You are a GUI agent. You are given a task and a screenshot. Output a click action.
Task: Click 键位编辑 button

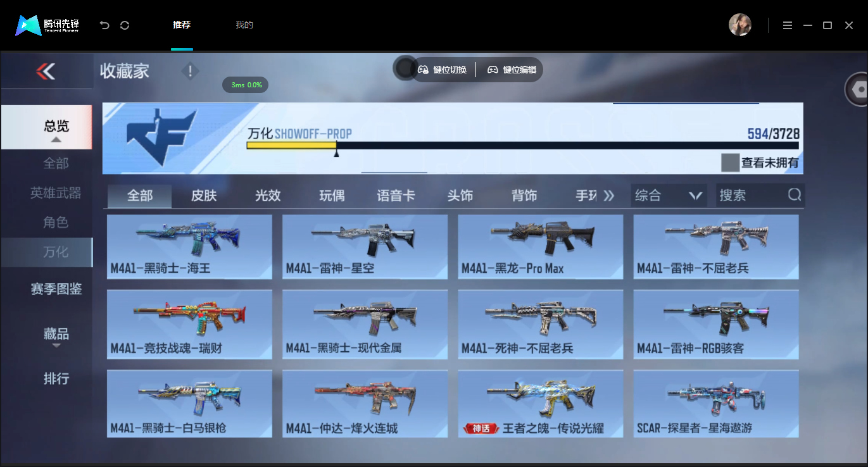[x=512, y=70]
